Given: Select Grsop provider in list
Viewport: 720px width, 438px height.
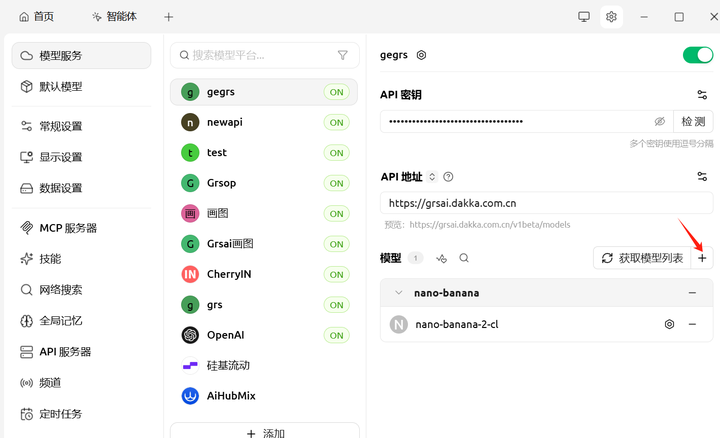Looking at the screenshot, I should coord(264,183).
